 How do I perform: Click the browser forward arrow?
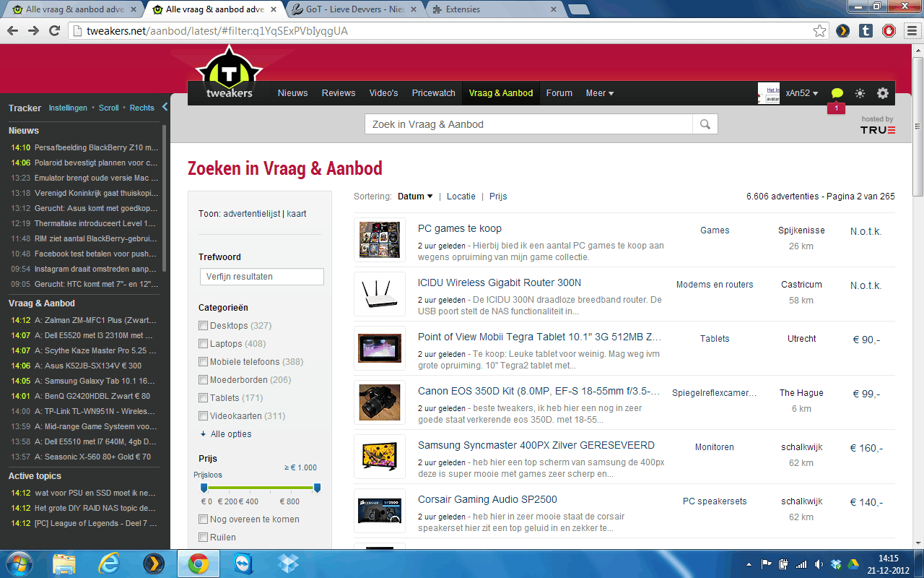(x=33, y=30)
